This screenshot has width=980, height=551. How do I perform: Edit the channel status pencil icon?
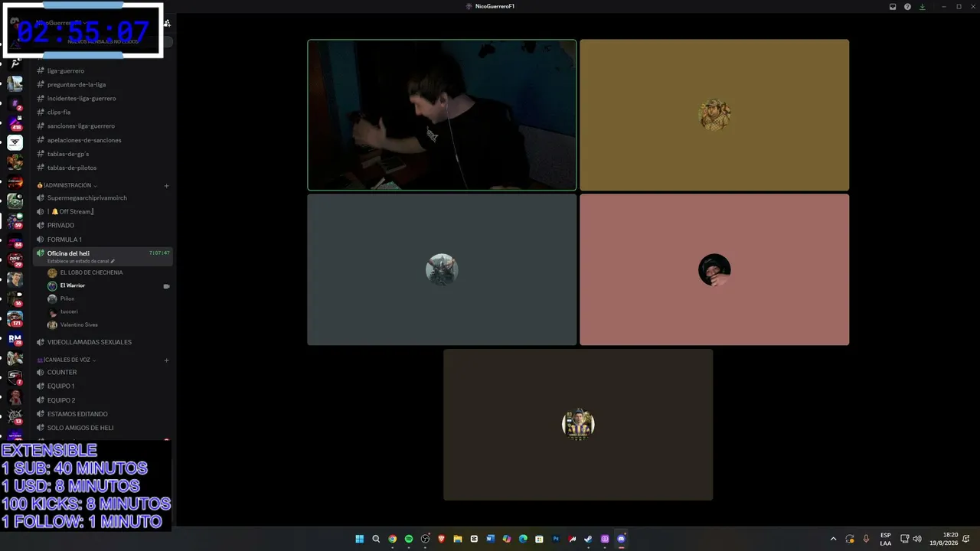click(x=113, y=261)
